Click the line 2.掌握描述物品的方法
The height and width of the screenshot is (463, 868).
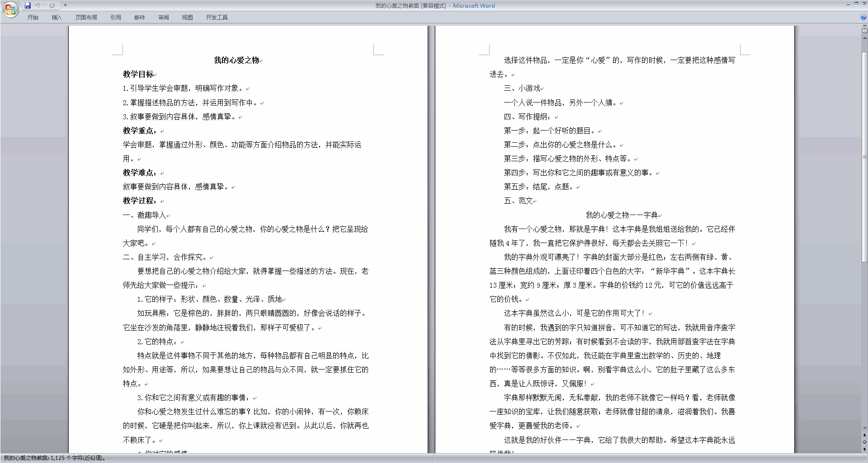coord(192,103)
